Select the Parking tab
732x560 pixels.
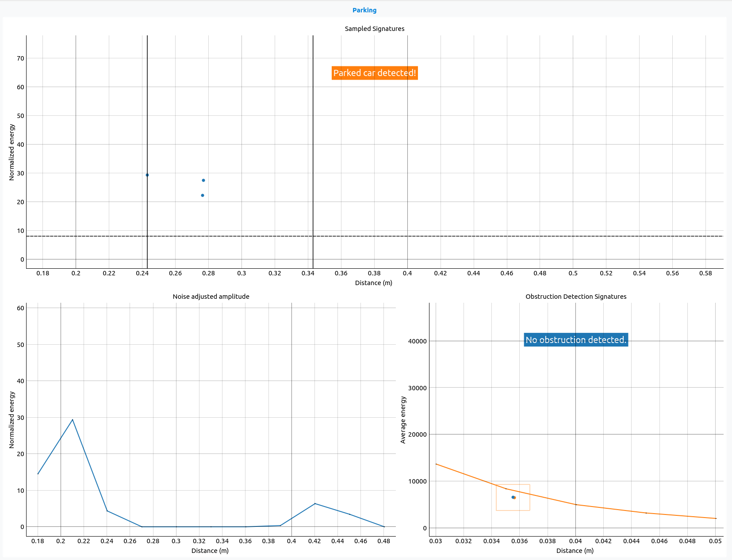point(364,10)
